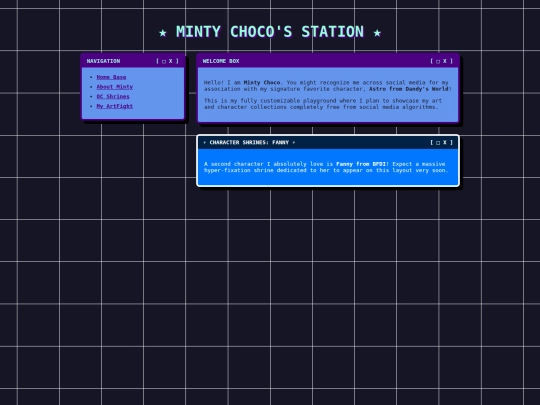Open the My ArtFight link
Image resolution: width=540 pixels, height=405 pixels.
coord(115,106)
